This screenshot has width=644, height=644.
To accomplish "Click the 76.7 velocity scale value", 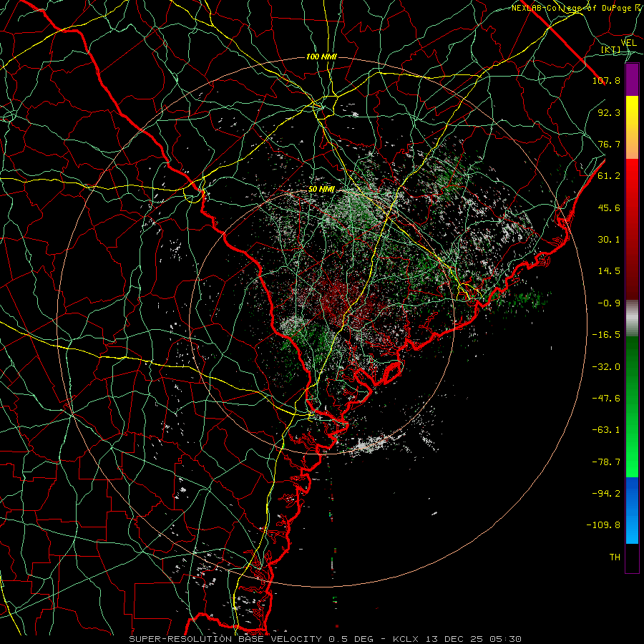I will (x=609, y=144).
